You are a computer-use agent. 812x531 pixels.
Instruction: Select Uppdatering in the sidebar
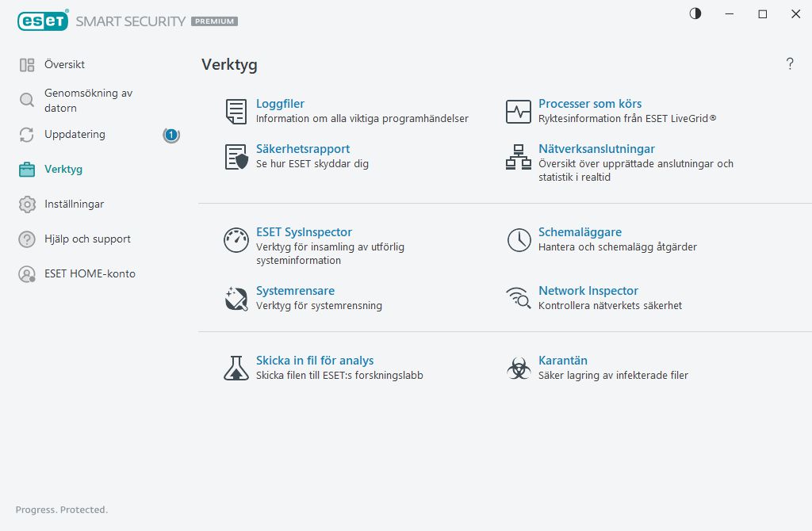click(75, 135)
